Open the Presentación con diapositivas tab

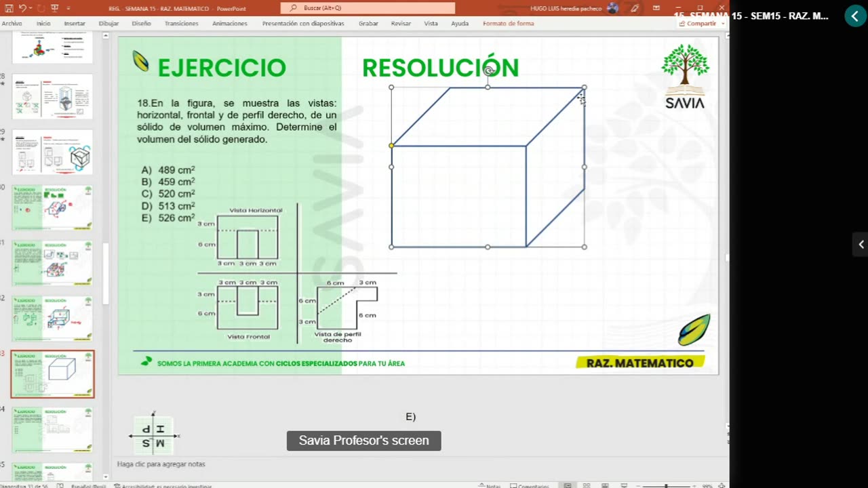[x=303, y=23]
